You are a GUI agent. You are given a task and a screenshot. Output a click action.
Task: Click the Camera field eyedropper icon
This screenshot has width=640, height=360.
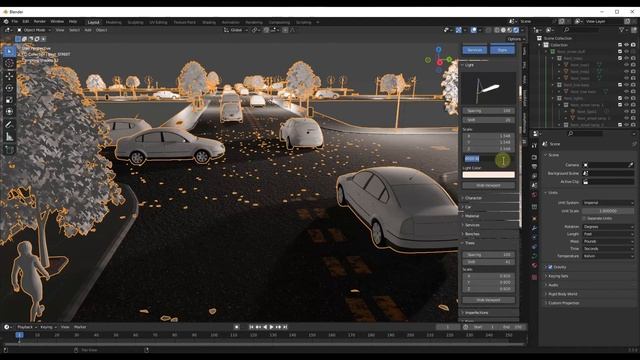(x=631, y=165)
